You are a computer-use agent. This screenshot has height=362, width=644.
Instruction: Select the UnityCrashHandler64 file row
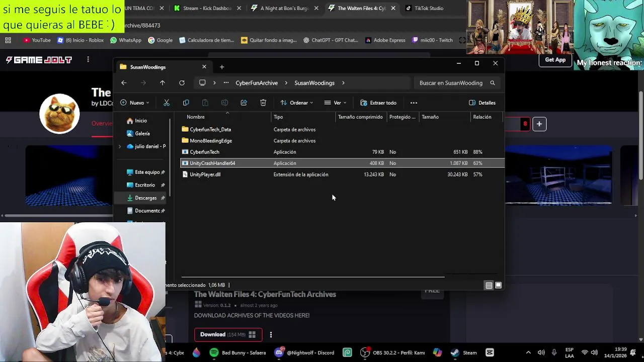342,163
